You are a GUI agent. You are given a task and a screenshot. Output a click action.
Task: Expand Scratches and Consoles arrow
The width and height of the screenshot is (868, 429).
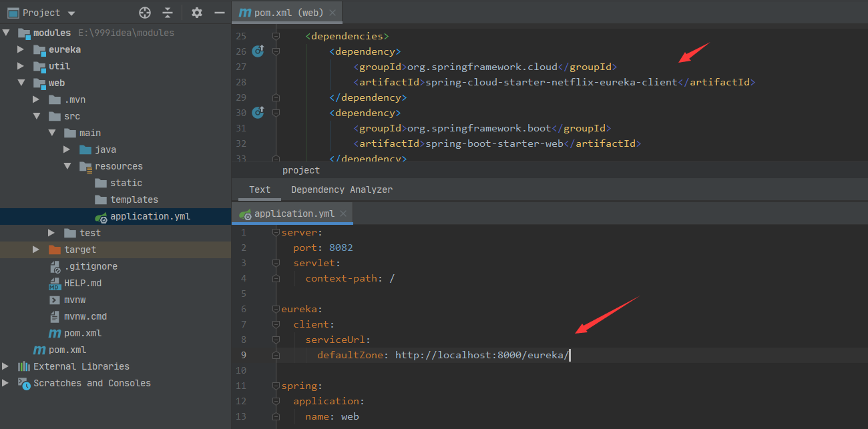coord(6,383)
